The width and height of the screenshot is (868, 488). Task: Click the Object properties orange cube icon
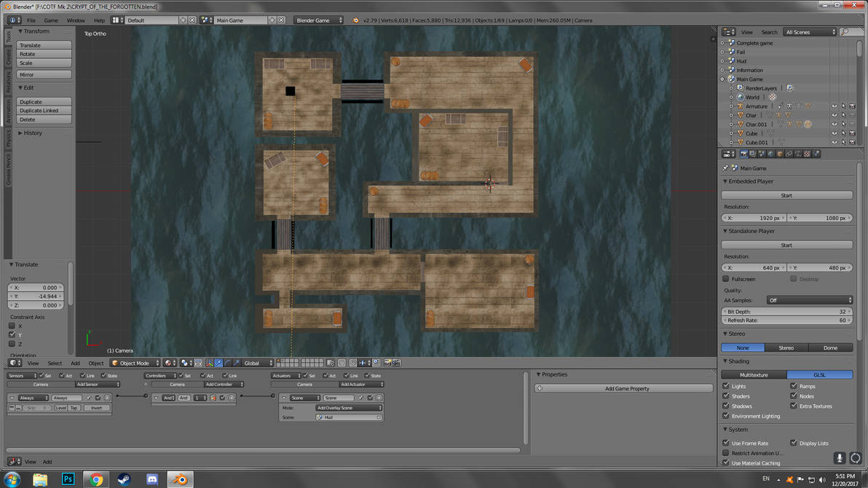point(779,153)
